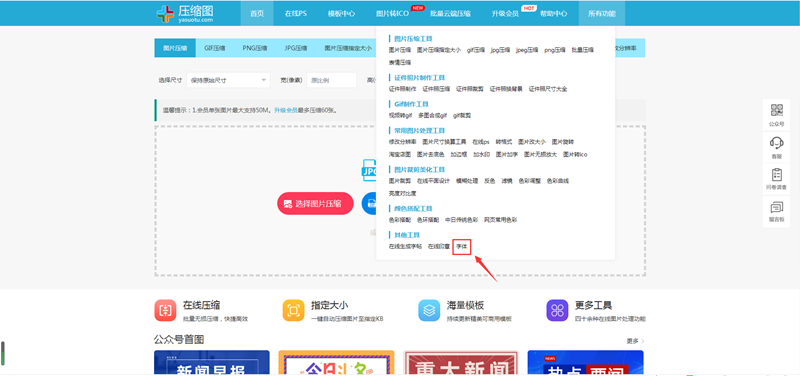The image size is (800, 376).
Task: Open 网页常用色彩 in the menu
Action: pos(501,220)
